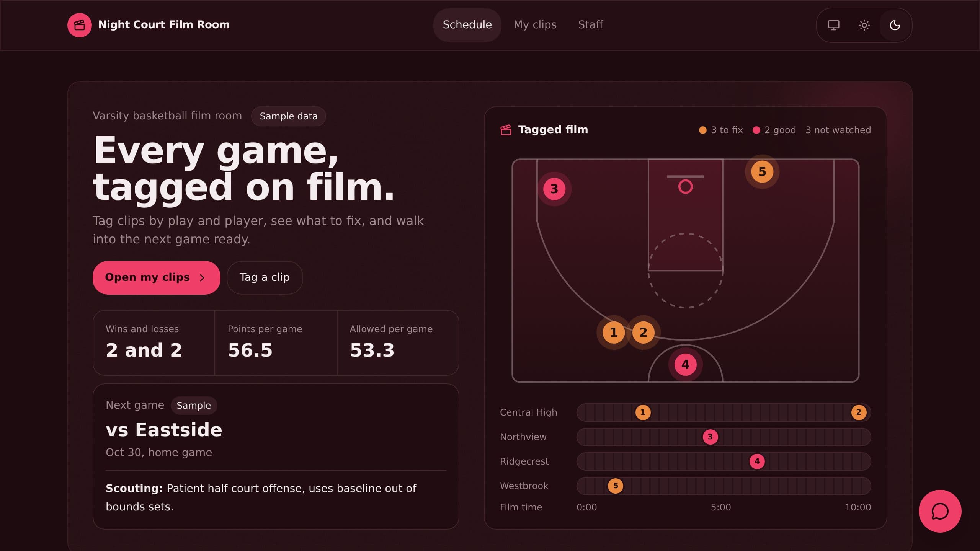Select dark theme moon icon
This screenshot has height=551, width=980.
[x=895, y=25]
